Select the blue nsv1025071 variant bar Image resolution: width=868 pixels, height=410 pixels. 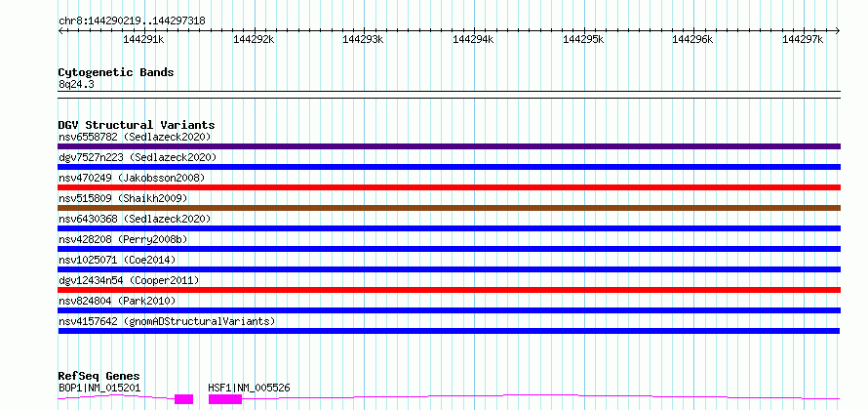pyautogui.click(x=449, y=269)
